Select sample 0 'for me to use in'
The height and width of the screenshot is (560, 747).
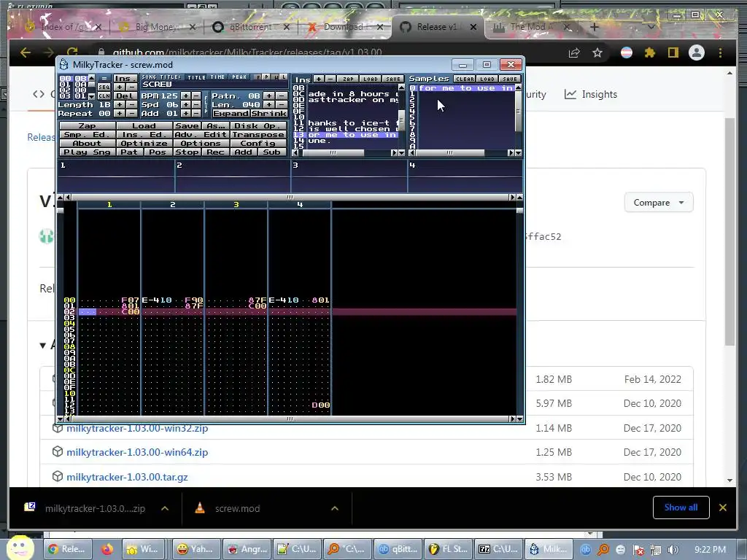pos(461,88)
